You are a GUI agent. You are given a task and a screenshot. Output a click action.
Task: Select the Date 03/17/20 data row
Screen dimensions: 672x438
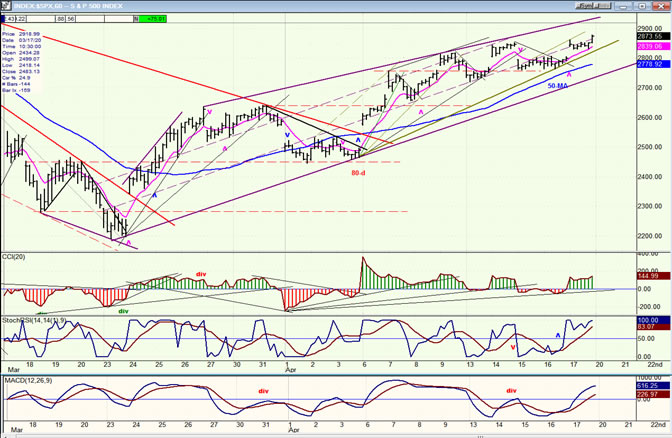point(21,40)
